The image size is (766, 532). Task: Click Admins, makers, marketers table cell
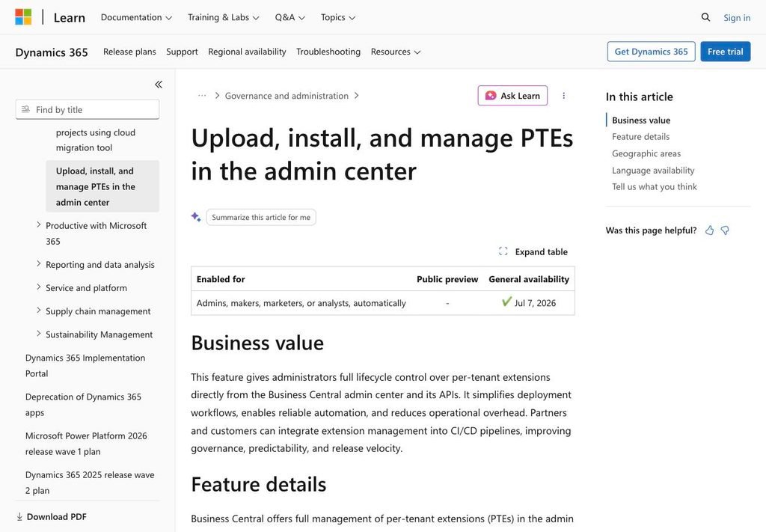click(301, 303)
